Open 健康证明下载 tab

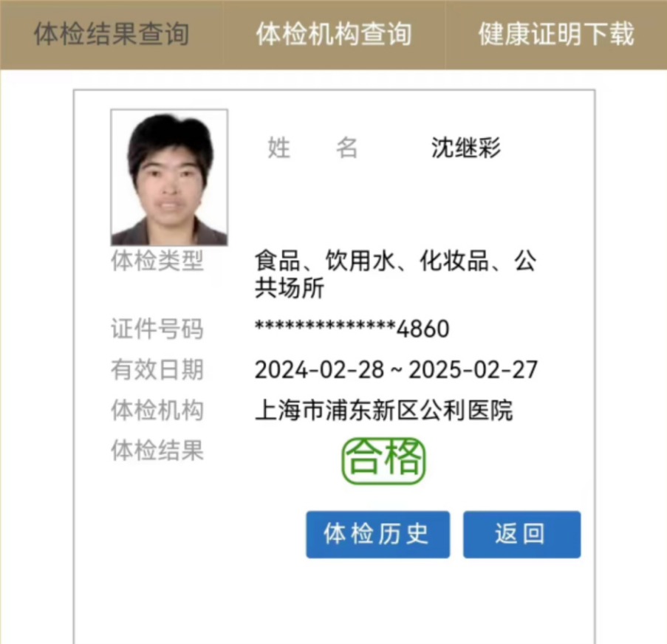point(556,34)
